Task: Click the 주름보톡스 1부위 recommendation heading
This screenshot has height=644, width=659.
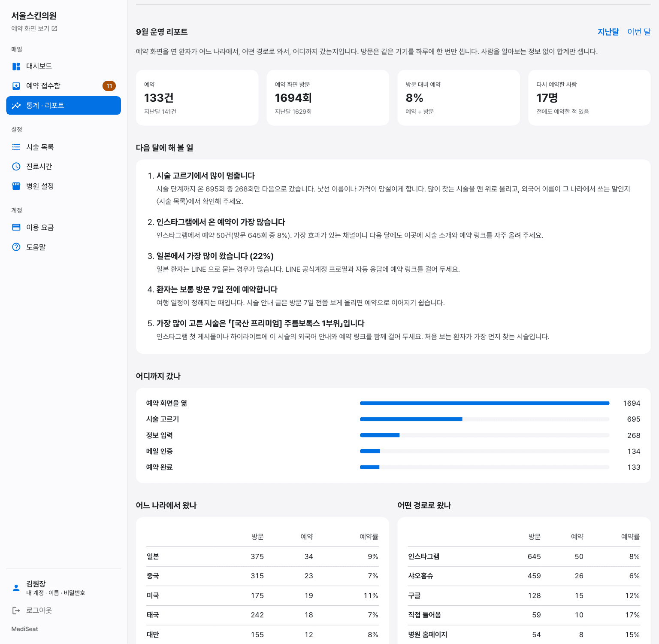Action: click(260, 323)
